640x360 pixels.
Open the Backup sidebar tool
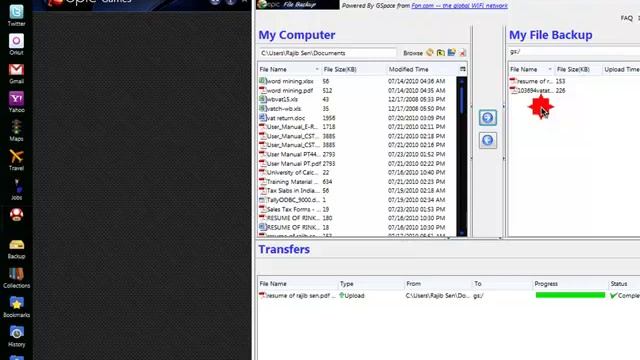pyautogui.click(x=16, y=249)
